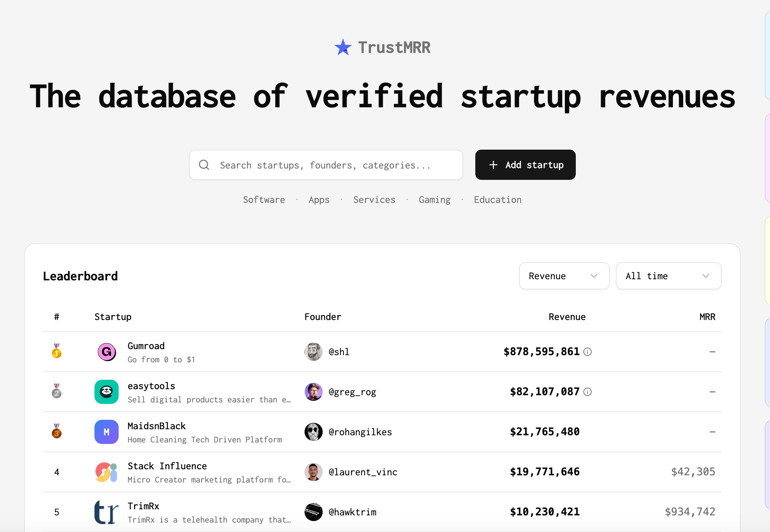Click info icon beside easytools revenue
The image size is (770, 532).
click(588, 392)
